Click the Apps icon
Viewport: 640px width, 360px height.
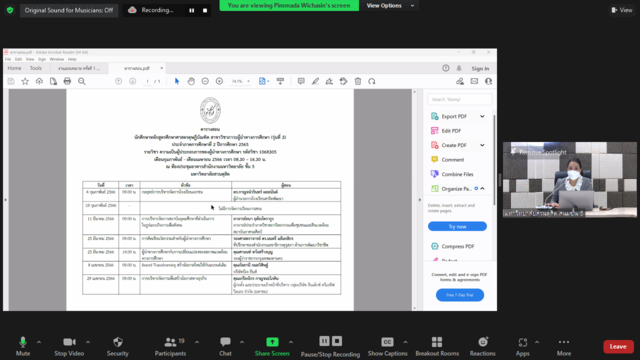tap(522, 342)
